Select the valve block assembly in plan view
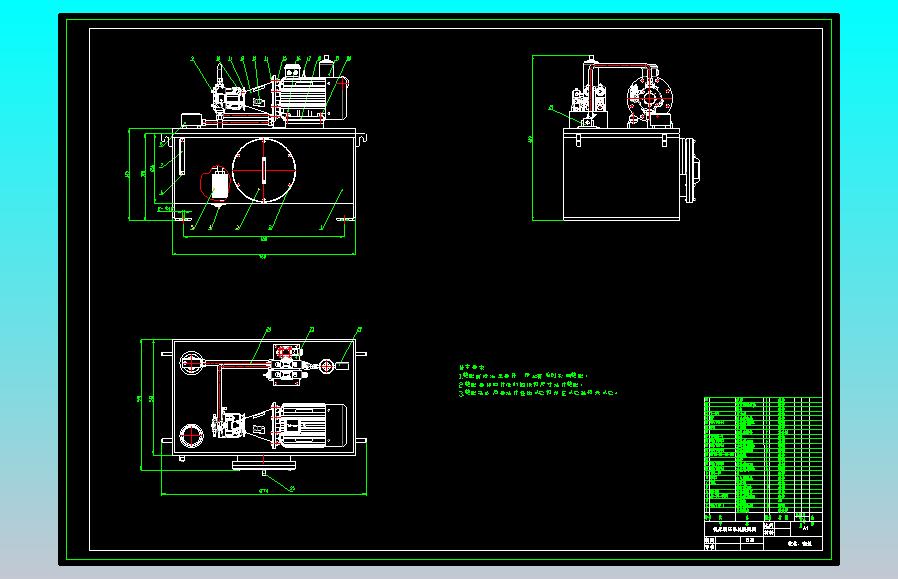898x579 pixels. 288,364
